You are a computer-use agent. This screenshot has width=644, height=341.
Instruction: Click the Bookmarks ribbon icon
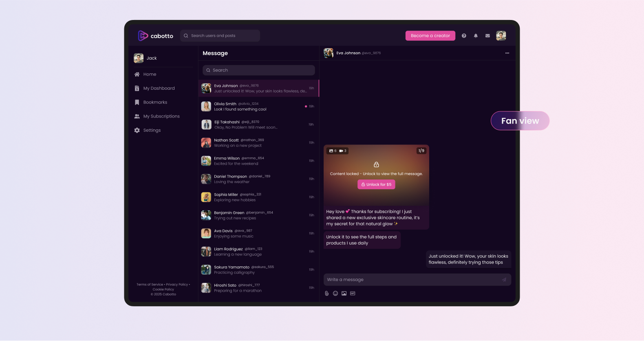pos(137,102)
